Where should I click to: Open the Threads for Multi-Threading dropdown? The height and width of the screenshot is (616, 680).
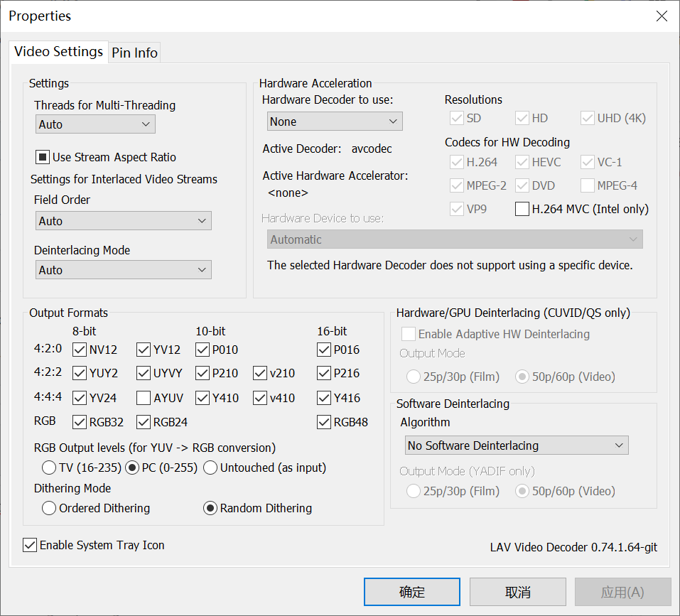[95, 124]
